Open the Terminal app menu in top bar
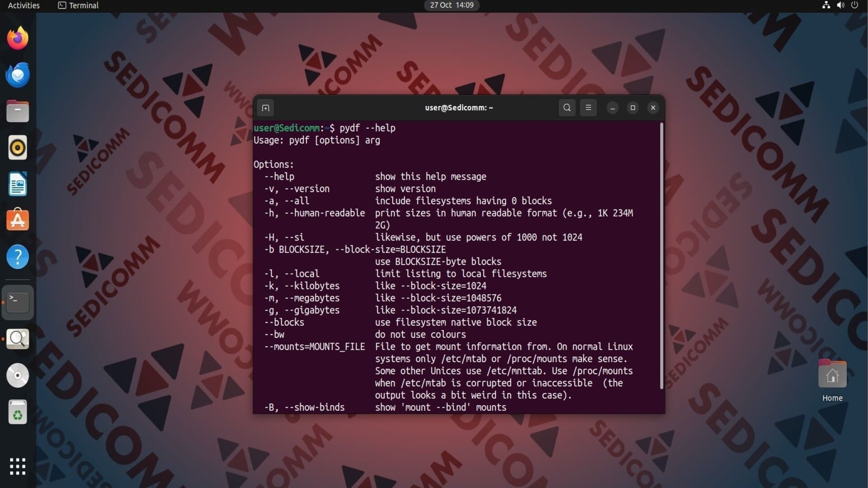Screen dimensions: 868x488 [x=78, y=5]
